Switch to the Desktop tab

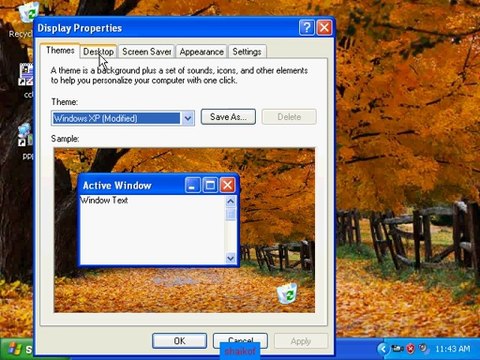coord(98,52)
